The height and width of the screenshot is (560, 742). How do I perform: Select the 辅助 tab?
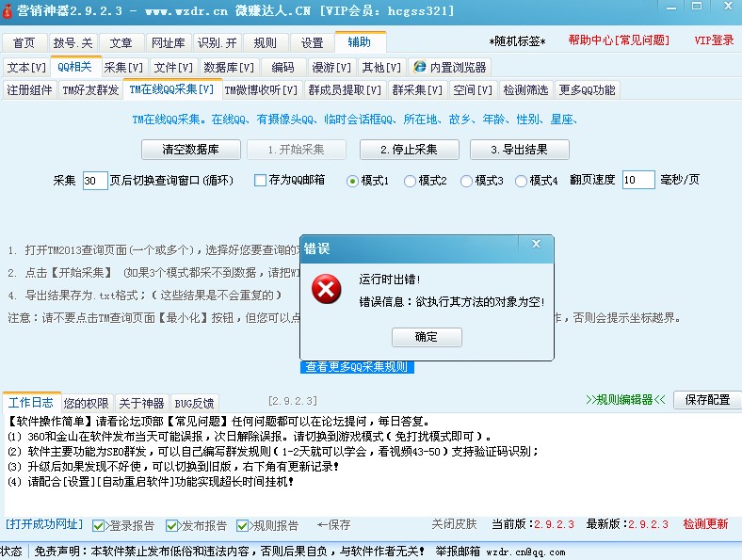click(x=360, y=41)
